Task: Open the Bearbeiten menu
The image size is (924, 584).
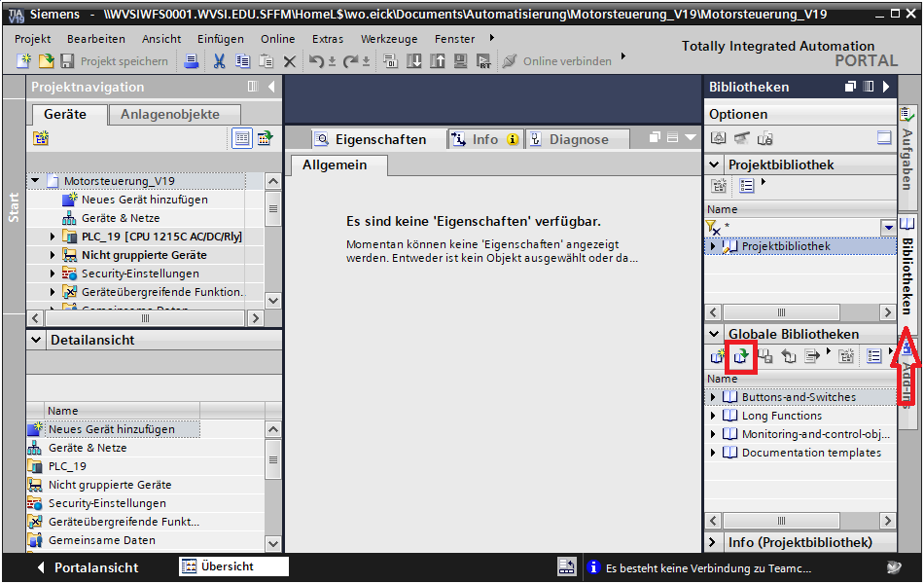Action: (96, 39)
